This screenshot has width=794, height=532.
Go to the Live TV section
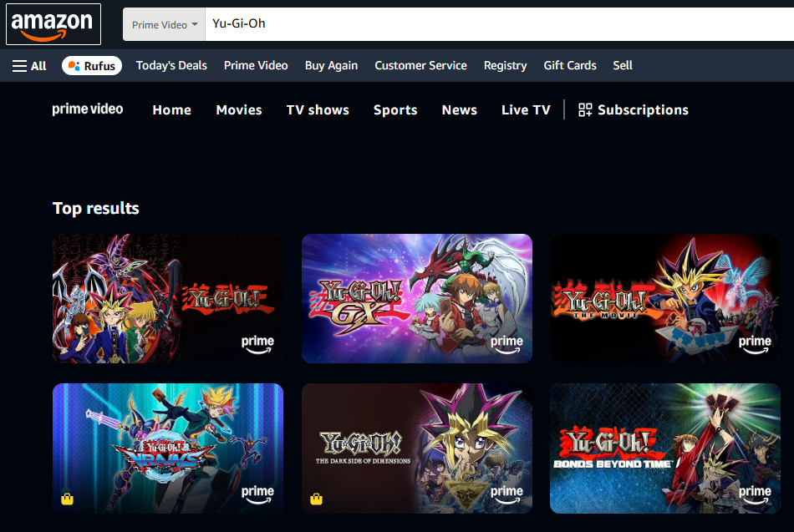click(525, 109)
